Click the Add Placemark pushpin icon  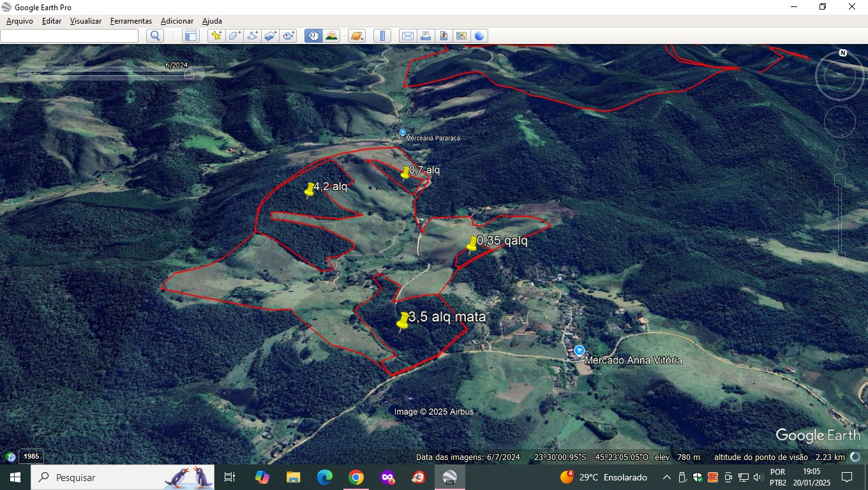[x=216, y=36]
